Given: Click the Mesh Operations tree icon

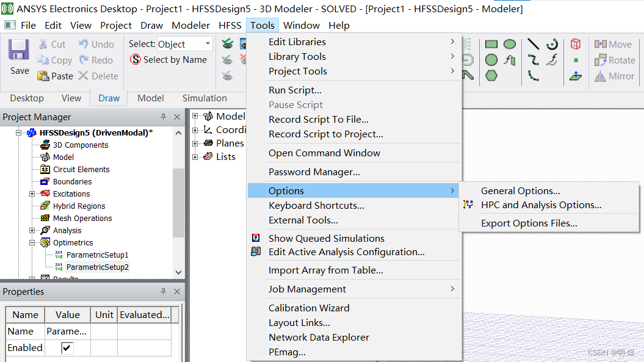Looking at the screenshot, I should 45,218.
